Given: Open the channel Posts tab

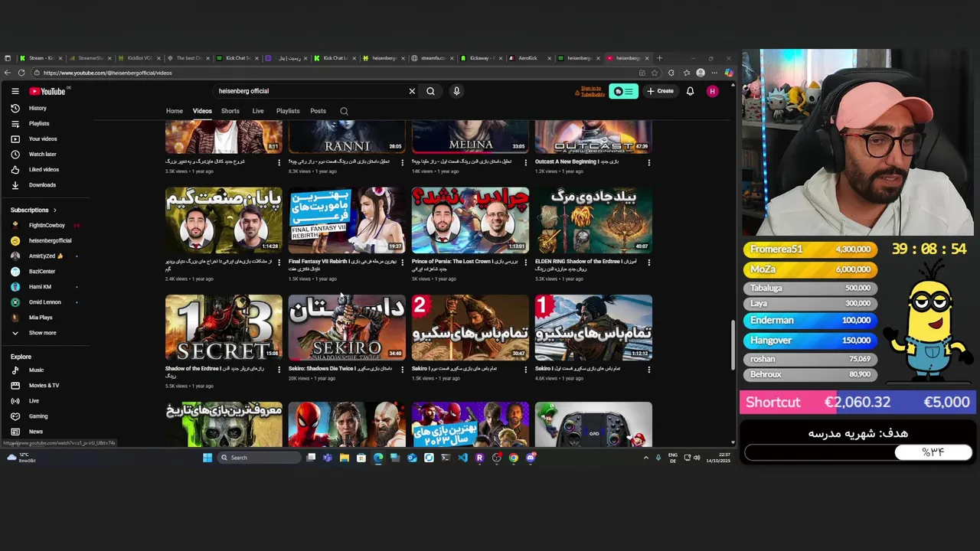Looking at the screenshot, I should click(x=318, y=111).
